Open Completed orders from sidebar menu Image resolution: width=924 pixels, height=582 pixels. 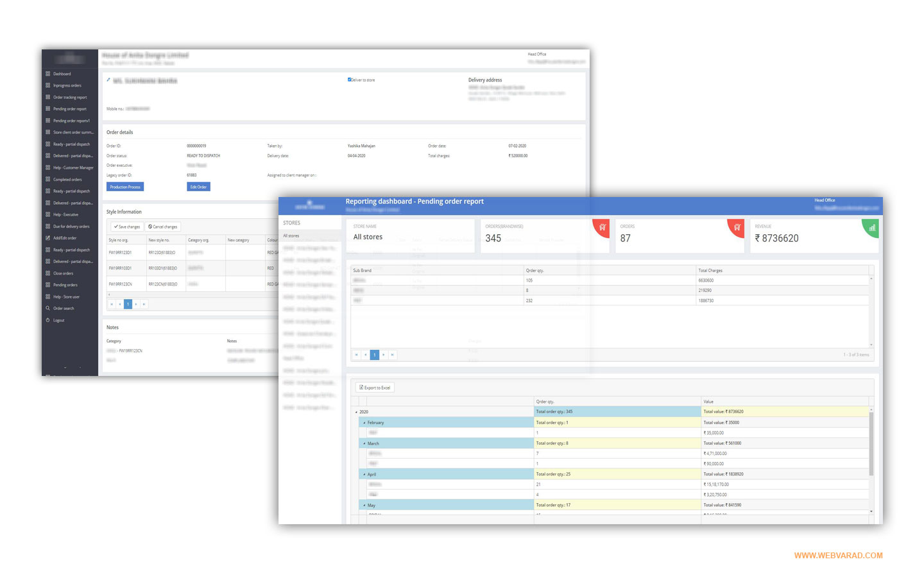tap(67, 180)
